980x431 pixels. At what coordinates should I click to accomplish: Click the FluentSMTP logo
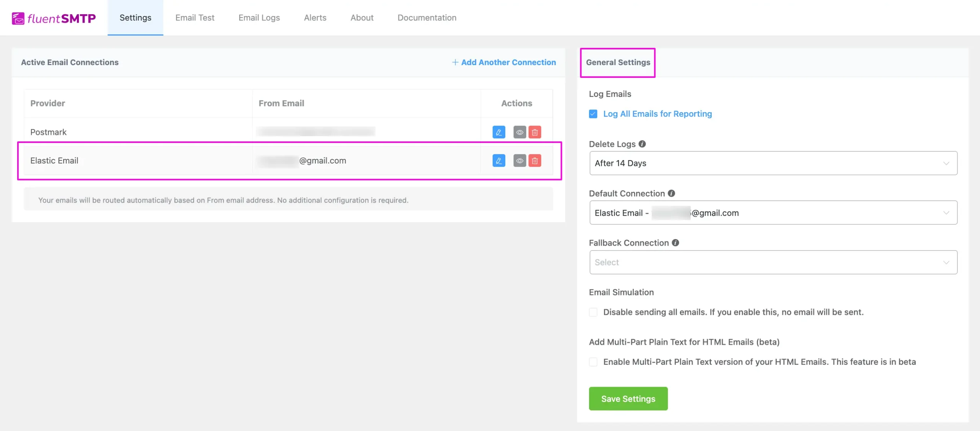(x=54, y=18)
